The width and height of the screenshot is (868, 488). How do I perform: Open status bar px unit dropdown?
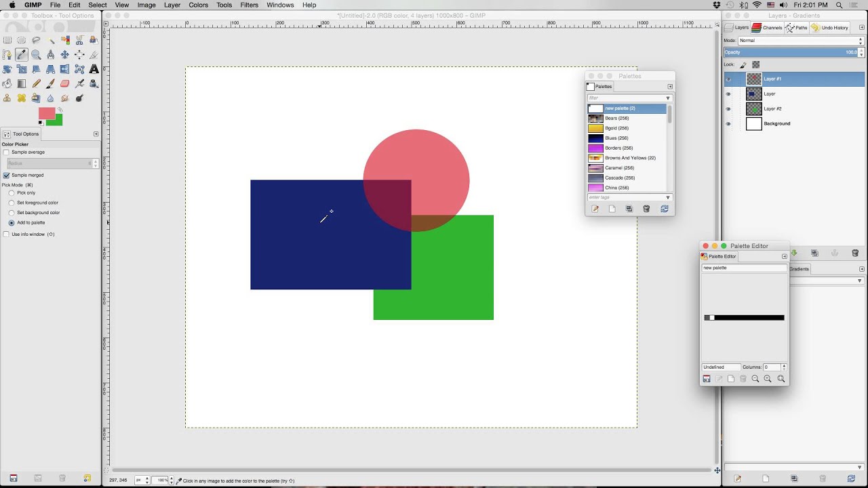pyautogui.click(x=141, y=481)
